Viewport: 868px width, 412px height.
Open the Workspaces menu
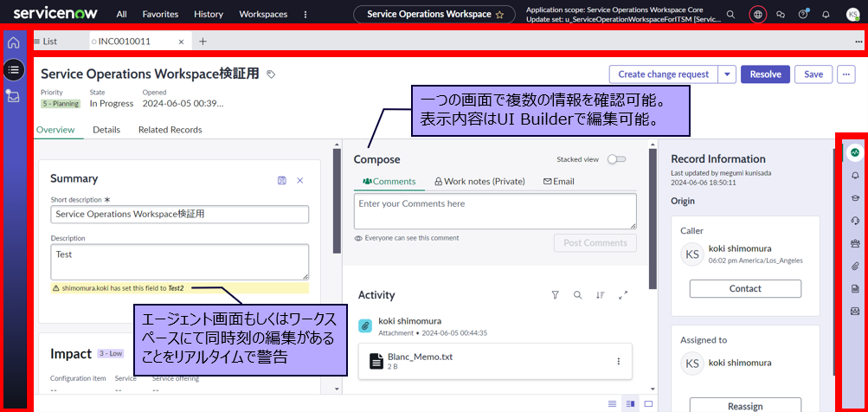(263, 15)
